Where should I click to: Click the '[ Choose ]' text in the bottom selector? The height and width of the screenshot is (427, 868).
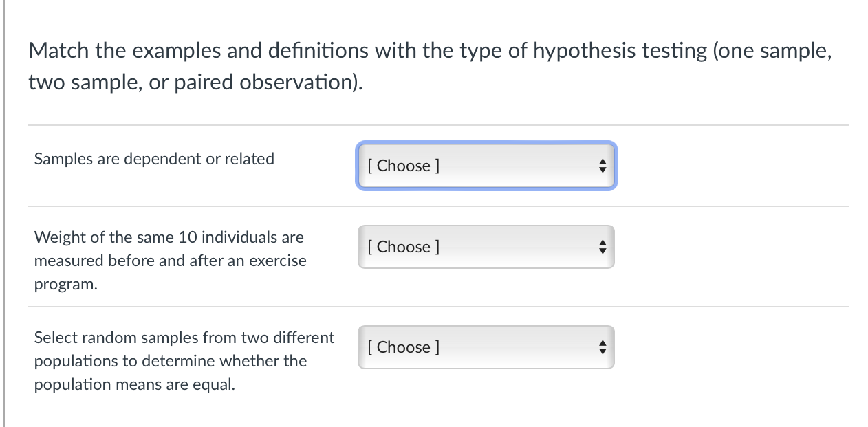(x=404, y=347)
